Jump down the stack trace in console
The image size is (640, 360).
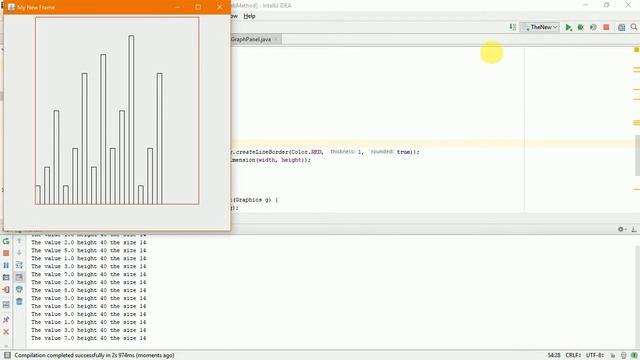click(x=19, y=253)
